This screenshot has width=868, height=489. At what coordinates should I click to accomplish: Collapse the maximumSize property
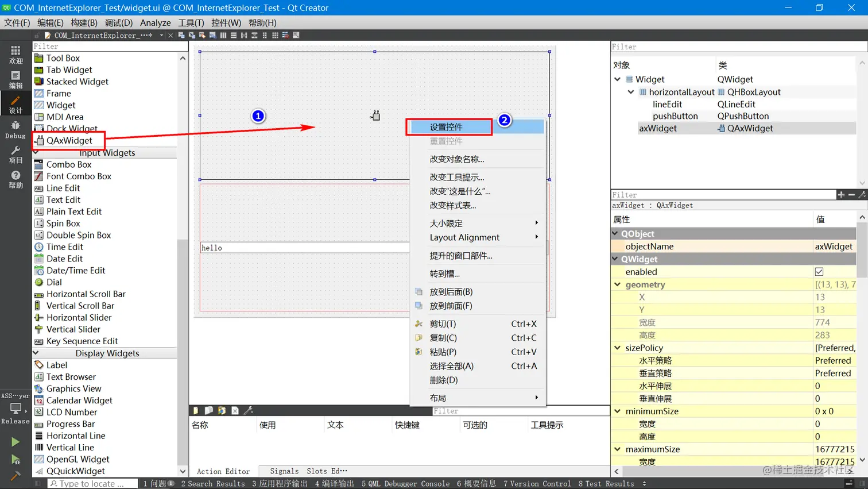618,449
